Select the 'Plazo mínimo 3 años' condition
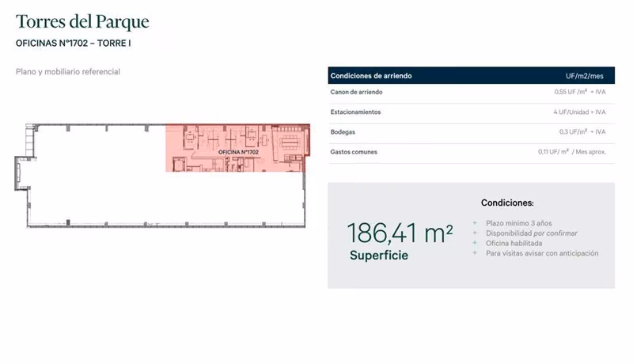The image size is (633, 364). click(x=519, y=223)
